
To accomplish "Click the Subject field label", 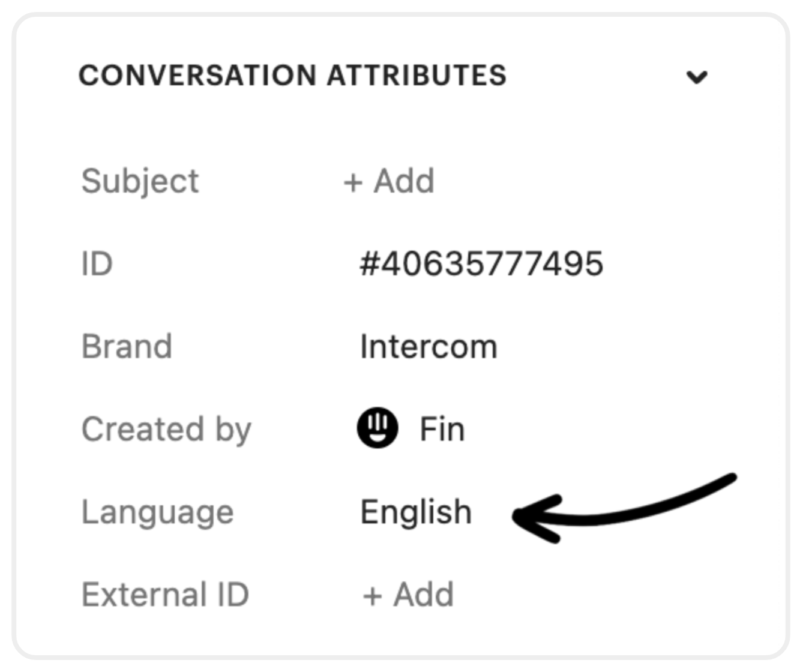I will (x=140, y=181).
